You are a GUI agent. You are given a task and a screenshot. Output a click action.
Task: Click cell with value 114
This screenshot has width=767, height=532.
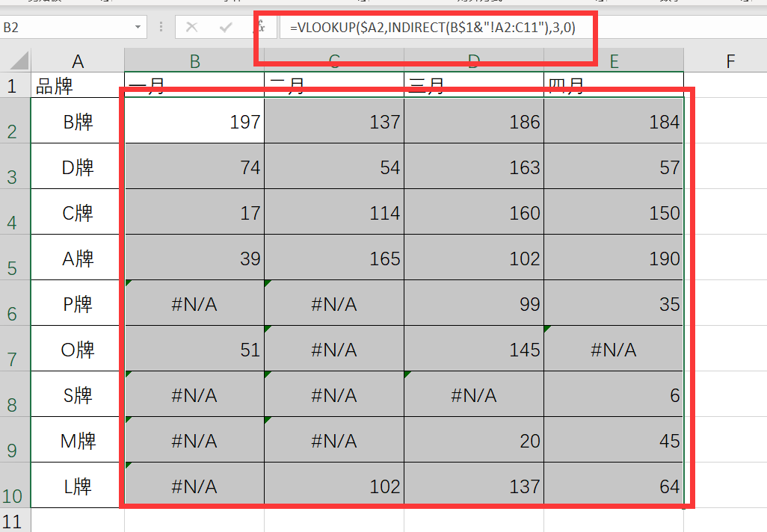click(x=334, y=211)
